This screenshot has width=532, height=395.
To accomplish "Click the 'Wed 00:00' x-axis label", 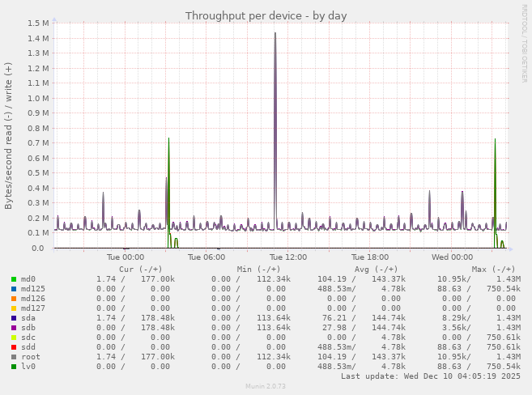I will point(453,257).
